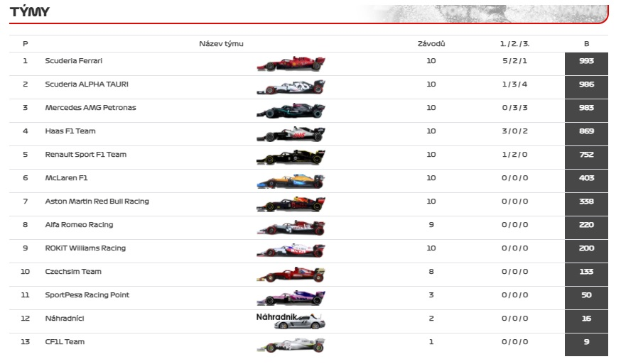621x364 pixels.
Task: Click the Haas F1 Team car icon
Action: click(291, 134)
